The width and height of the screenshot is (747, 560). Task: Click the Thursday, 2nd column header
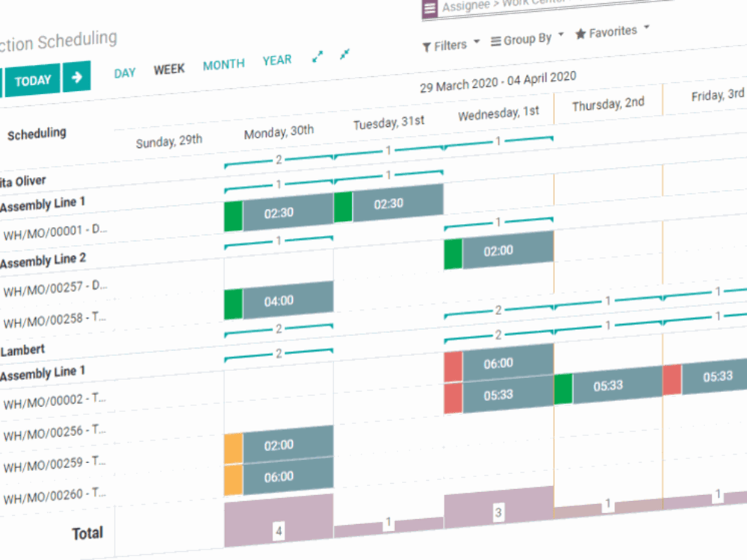click(608, 104)
